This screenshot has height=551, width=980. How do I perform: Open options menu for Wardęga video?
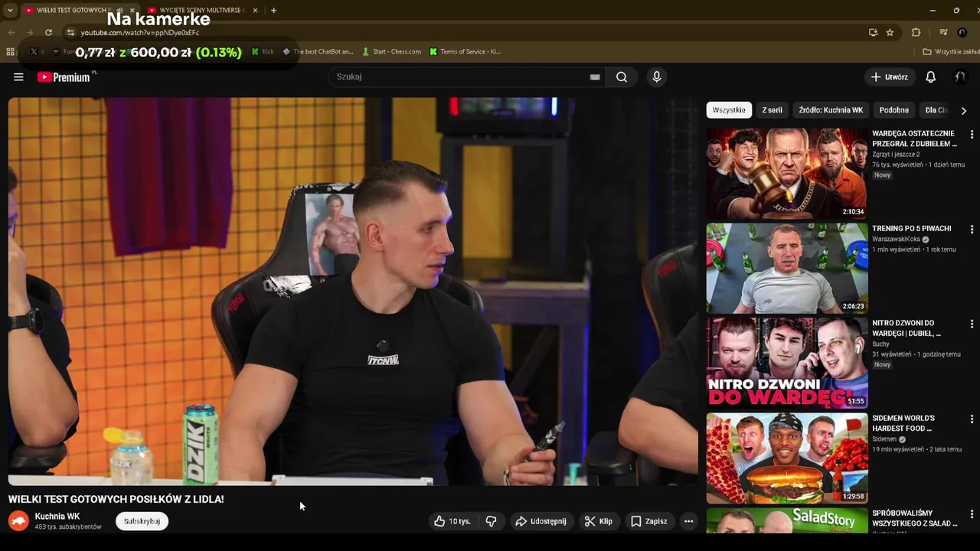[x=972, y=134]
